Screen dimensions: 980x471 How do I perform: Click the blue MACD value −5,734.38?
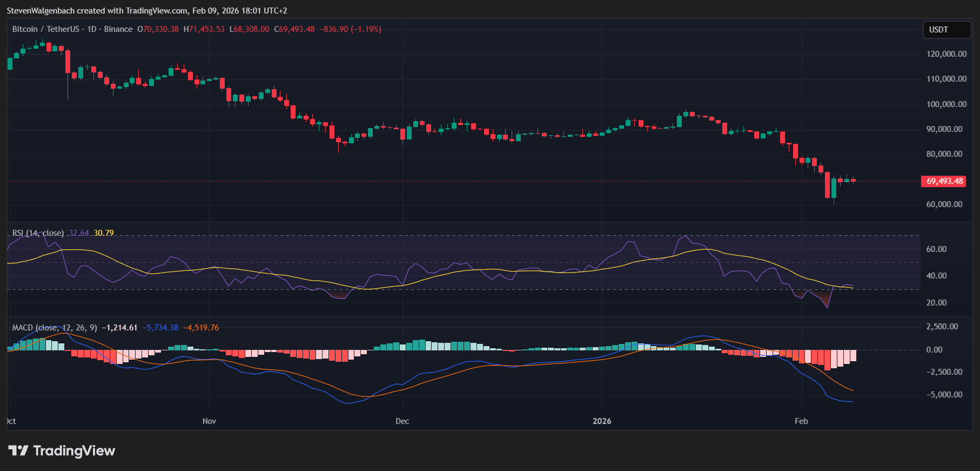[x=160, y=328]
